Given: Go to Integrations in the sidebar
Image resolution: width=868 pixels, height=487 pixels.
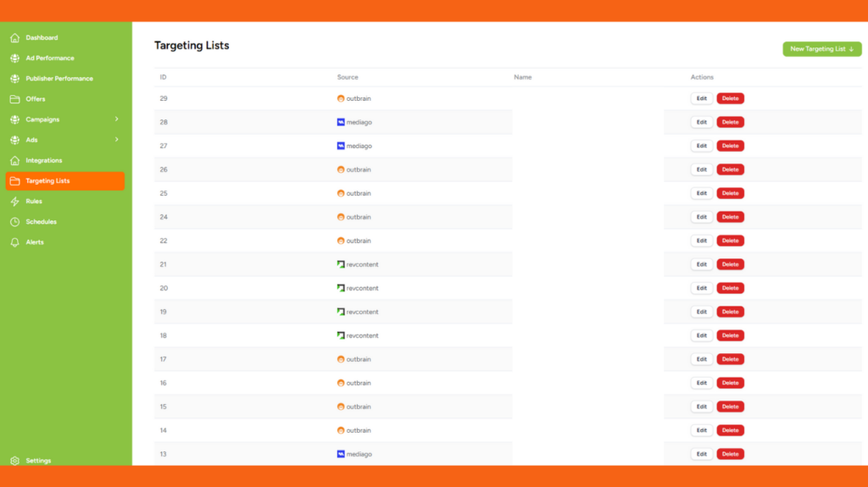Looking at the screenshot, I should pyautogui.click(x=44, y=160).
